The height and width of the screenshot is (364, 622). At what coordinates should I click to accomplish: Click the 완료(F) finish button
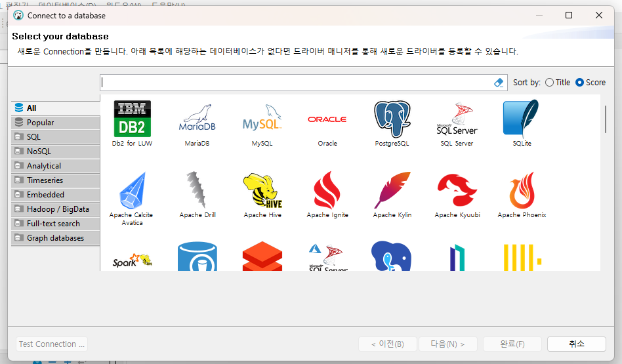coord(512,344)
